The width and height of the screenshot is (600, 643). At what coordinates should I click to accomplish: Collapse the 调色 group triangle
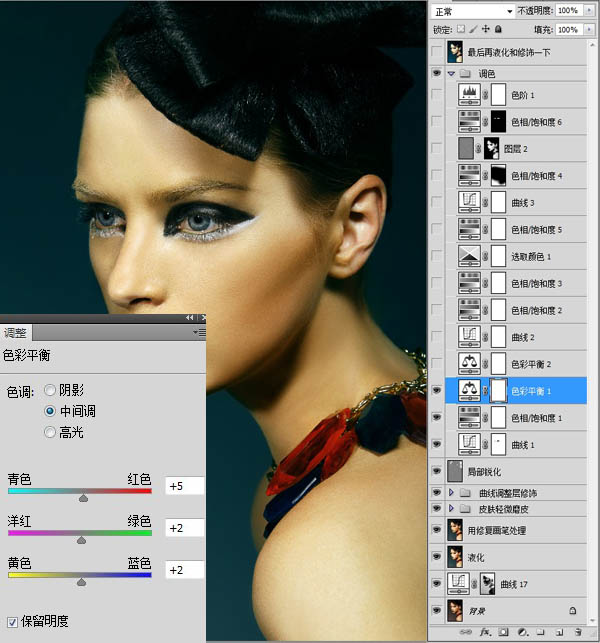pyautogui.click(x=452, y=73)
